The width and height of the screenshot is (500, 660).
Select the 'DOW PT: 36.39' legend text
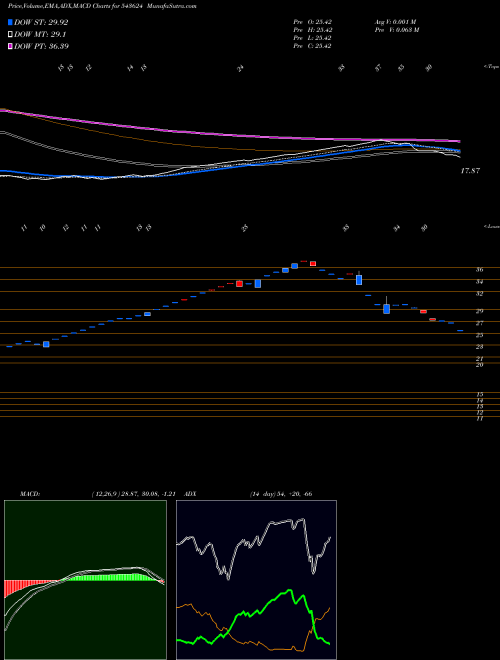(42, 46)
